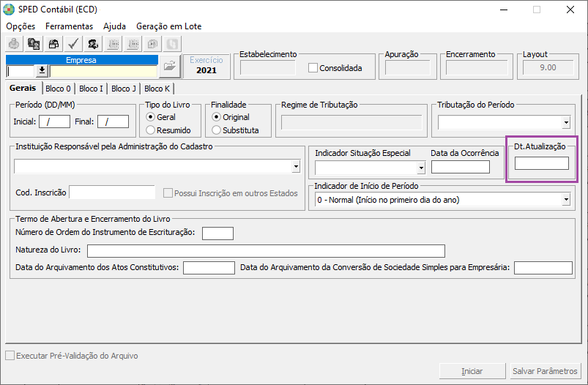
Task: Click the yellow Empresa name field
Action: tap(103, 70)
